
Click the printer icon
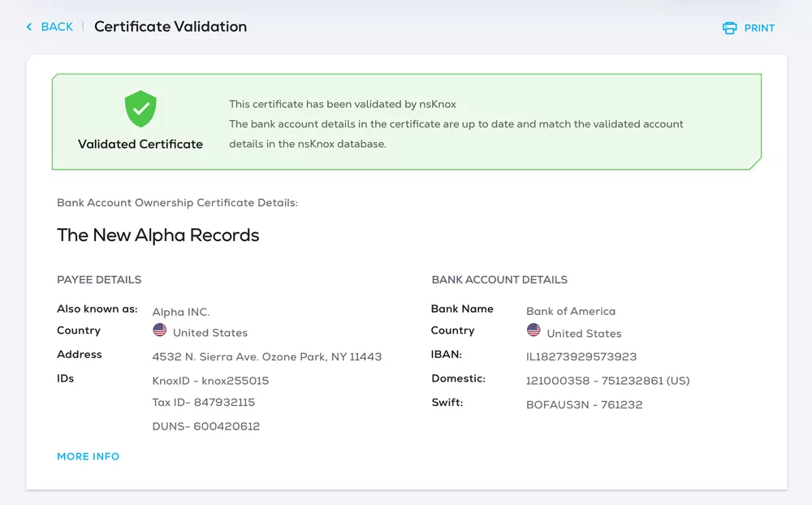click(x=729, y=28)
